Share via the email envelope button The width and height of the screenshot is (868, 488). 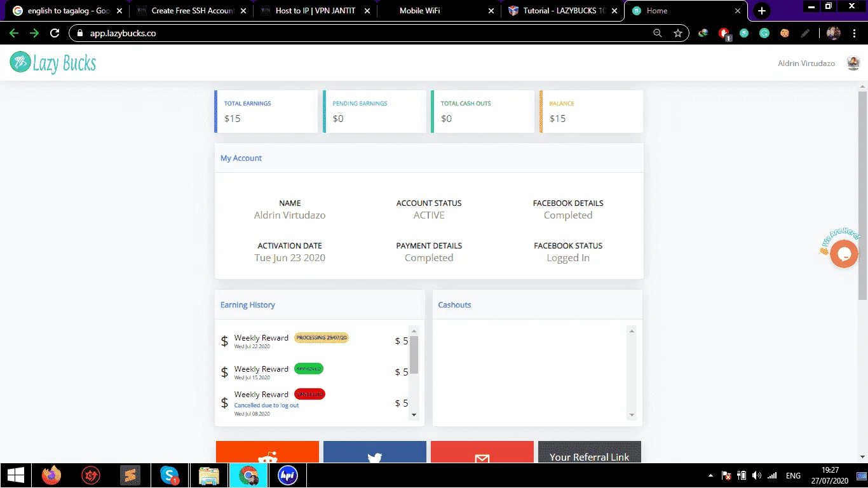point(482,452)
